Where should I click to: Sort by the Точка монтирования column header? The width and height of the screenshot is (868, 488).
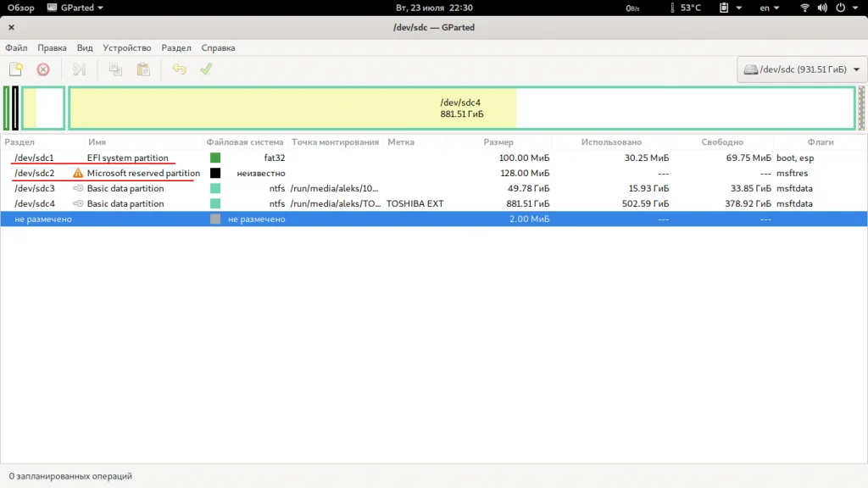coord(336,142)
